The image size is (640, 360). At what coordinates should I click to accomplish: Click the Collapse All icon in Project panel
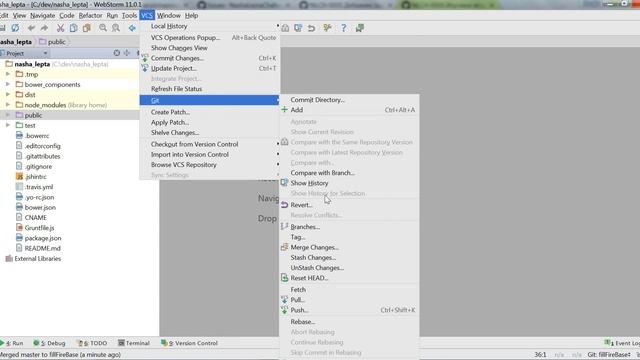coord(127,53)
